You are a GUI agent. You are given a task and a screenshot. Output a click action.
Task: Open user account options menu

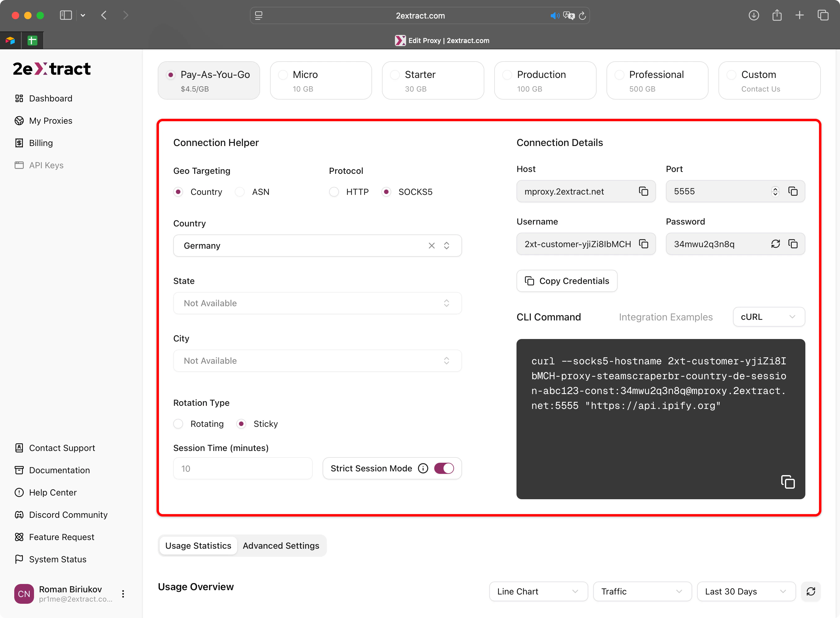click(x=123, y=594)
